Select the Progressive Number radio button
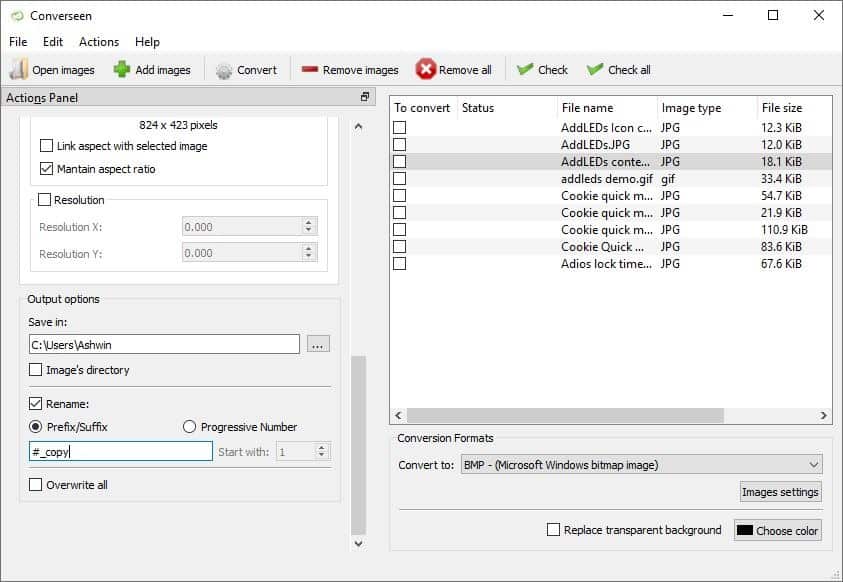The image size is (843, 582). coord(190,427)
